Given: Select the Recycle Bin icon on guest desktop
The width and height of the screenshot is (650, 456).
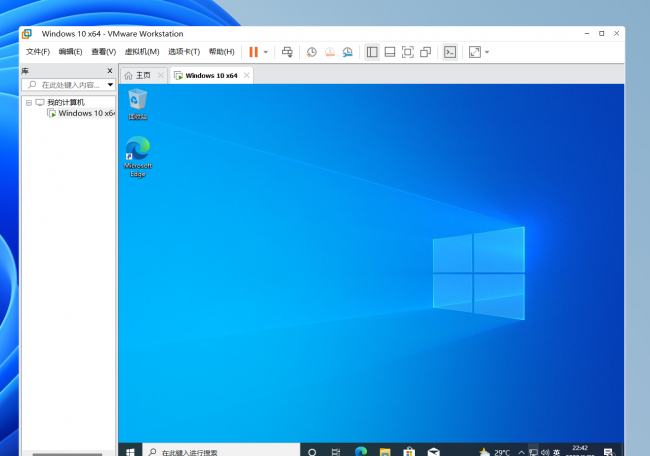Looking at the screenshot, I should coord(138,104).
